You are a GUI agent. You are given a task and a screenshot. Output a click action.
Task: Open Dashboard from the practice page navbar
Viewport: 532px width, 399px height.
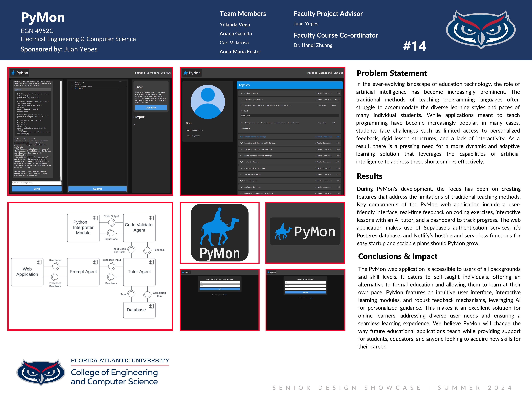[x=153, y=73]
